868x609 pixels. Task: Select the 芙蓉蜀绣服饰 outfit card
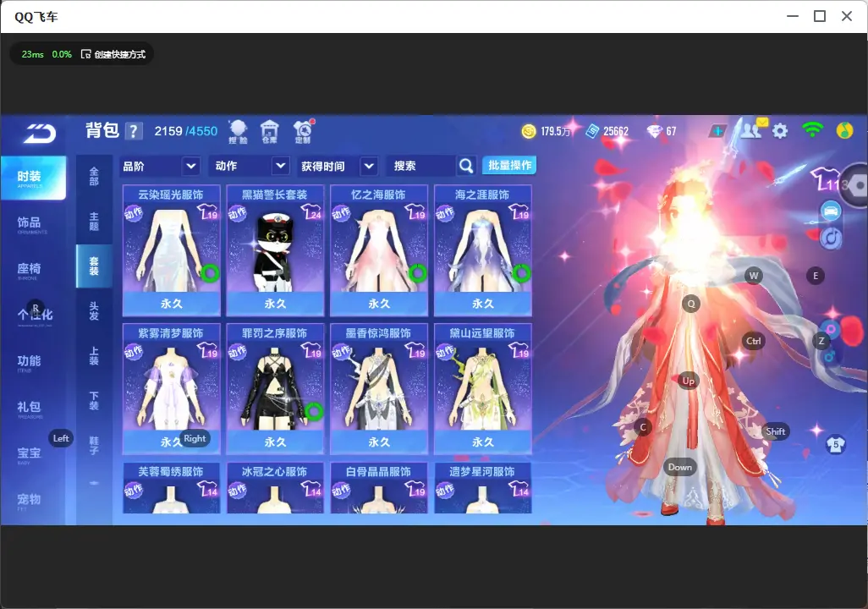pos(172,488)
